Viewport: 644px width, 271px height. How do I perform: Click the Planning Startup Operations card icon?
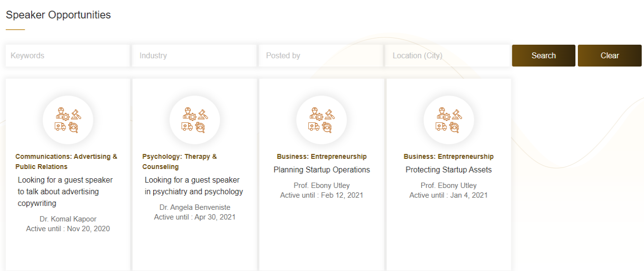(322, 120)
